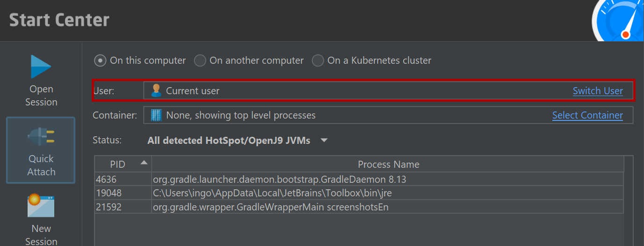Select On a Kubernetes cluster option
This screenshot has width=644, height=246.
318,60
